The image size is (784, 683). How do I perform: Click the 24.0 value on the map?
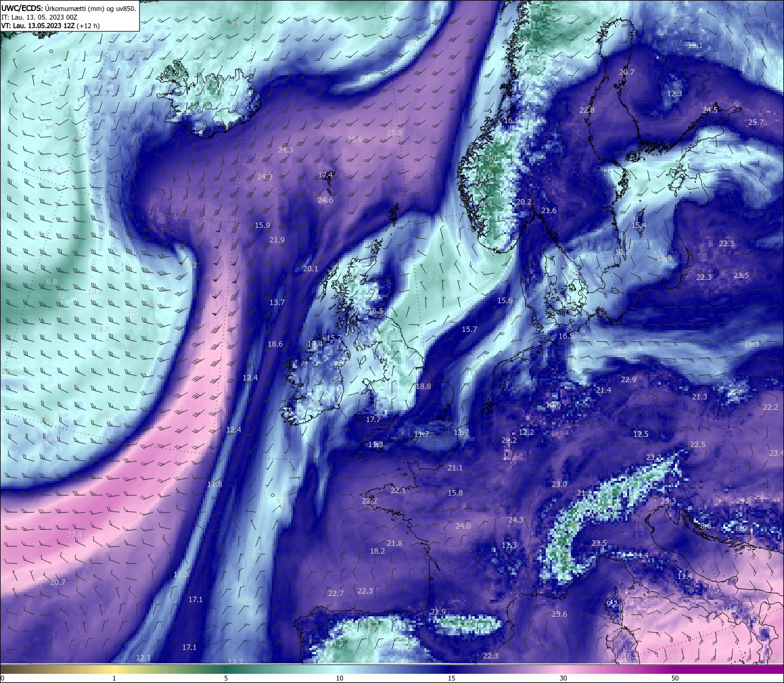coord(463,526)
